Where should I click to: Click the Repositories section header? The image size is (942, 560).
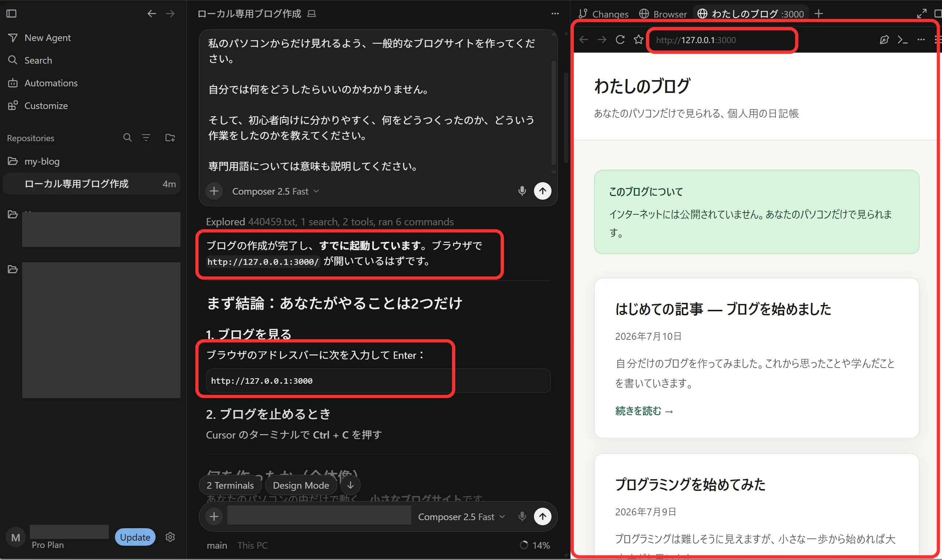point(31,138)
